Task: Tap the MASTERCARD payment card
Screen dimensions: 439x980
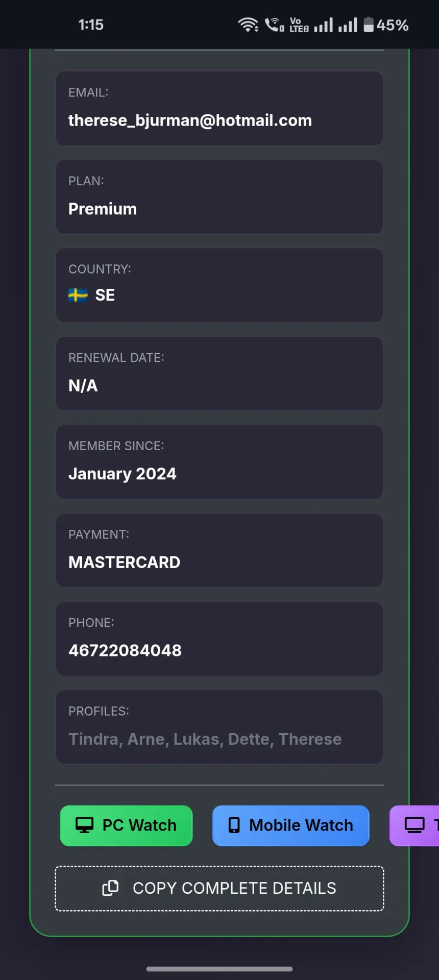Action: (219, 550)
